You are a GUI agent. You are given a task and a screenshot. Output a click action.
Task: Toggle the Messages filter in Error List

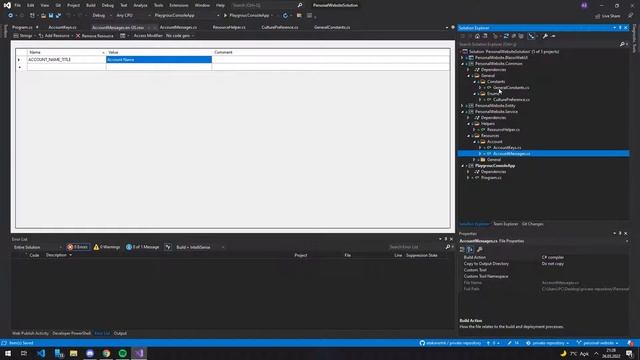(143, 247)
